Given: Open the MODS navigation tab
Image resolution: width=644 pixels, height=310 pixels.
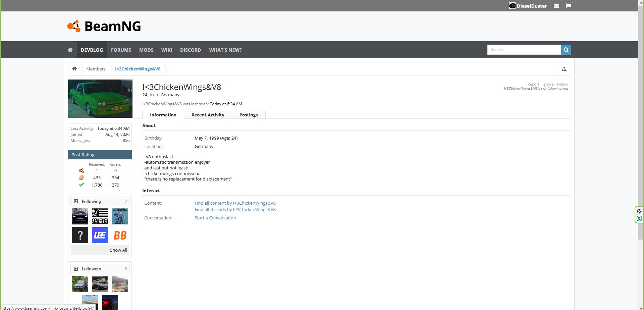Looking at the screenshot, I should [146, 50].
